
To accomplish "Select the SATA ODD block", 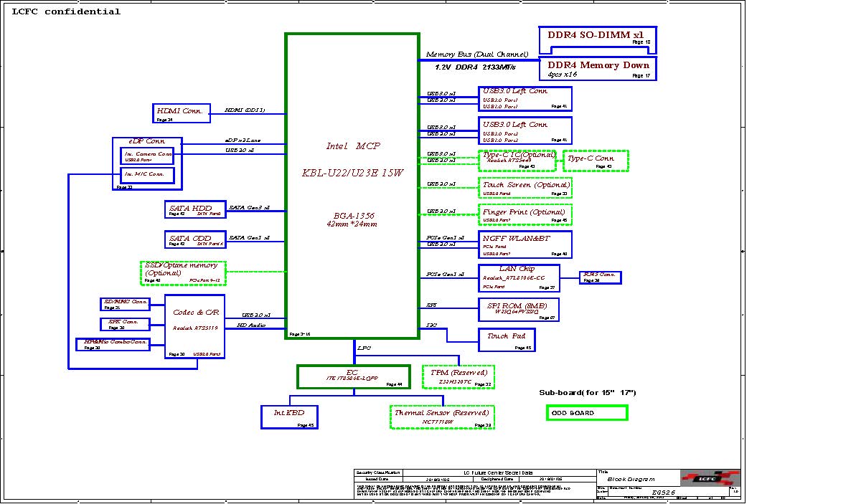I will tap(195, 239).
